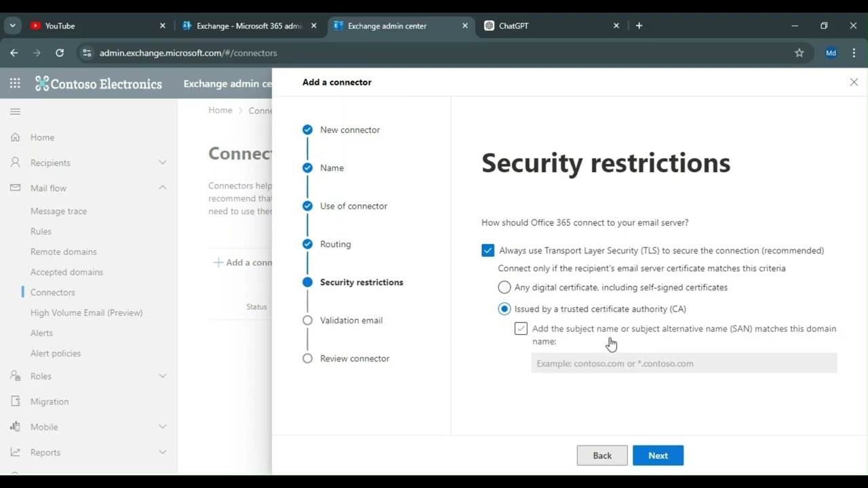The image size is (868, 488).
Task: Collapse the navigation hamburger menu
Action: (x=15, y=111)
